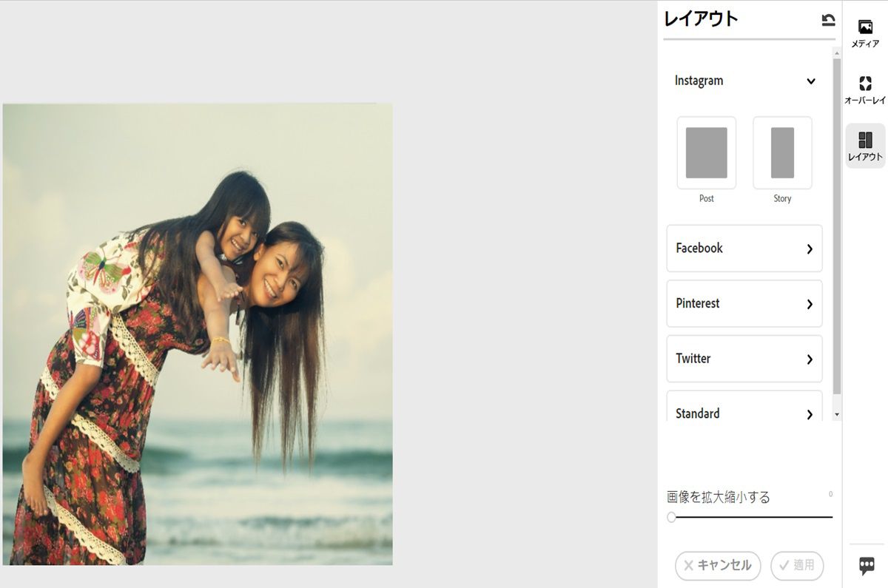The height and width of the screenshot is (588, 888).
Task: Click the layout panel scroll down arrow
Action: coord(837,415)
